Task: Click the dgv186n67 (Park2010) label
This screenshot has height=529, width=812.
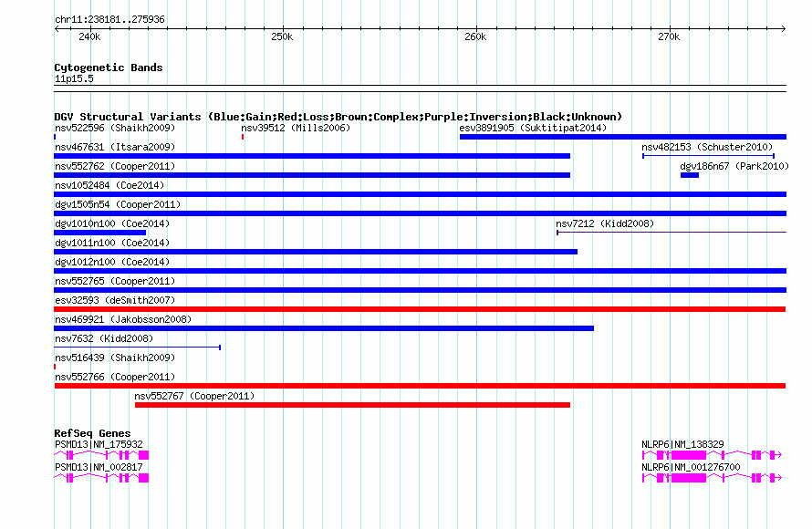Action: click(x=734, y=166)
